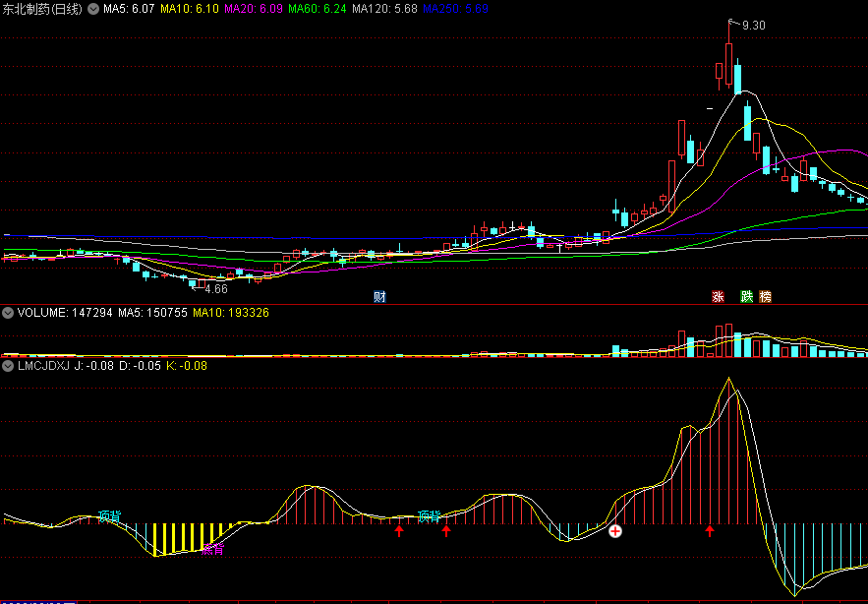The image size is (868, 604).
Task: Click the J: -0.08 indicator value
Action: tap(93, 366)
